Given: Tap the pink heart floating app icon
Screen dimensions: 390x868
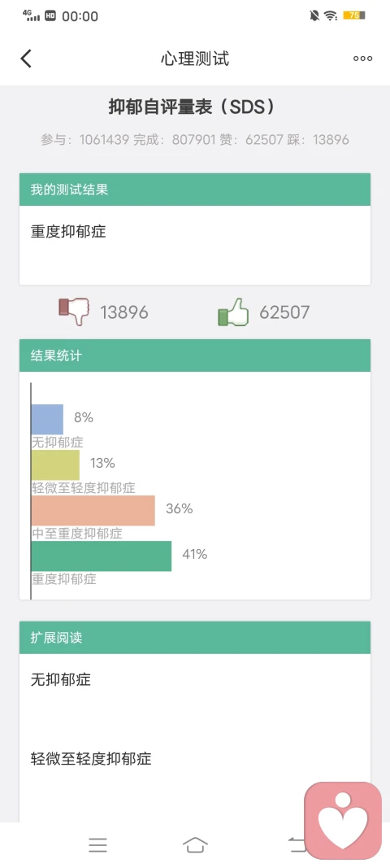Looking at the screenshot, I should [343, 820].
